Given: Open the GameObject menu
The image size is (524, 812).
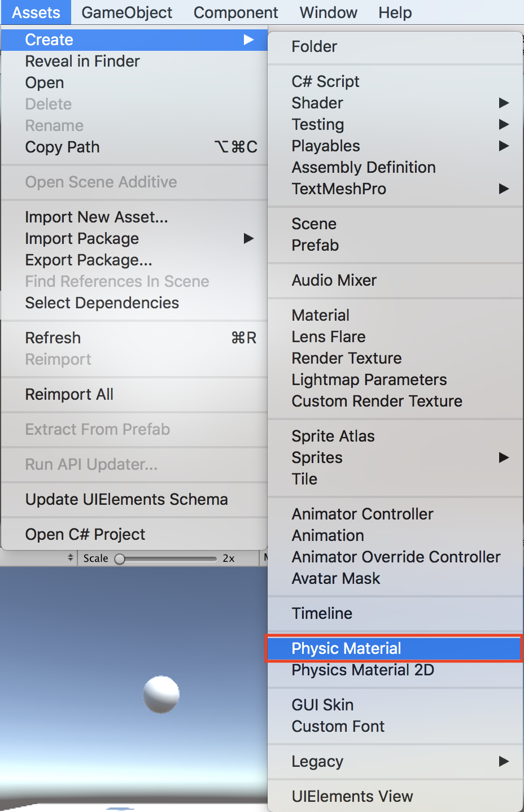Looking at the screenshot, I should click(x=126, y=12).
